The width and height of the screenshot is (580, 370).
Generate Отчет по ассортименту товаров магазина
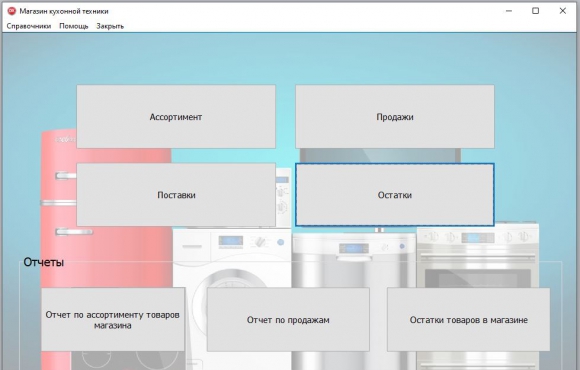(x=113, y=320)
